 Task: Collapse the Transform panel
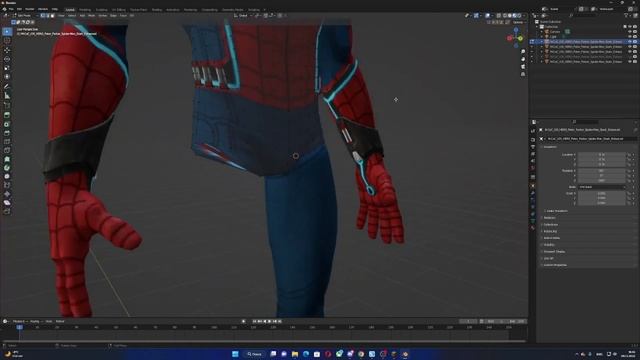coord(550,147)
